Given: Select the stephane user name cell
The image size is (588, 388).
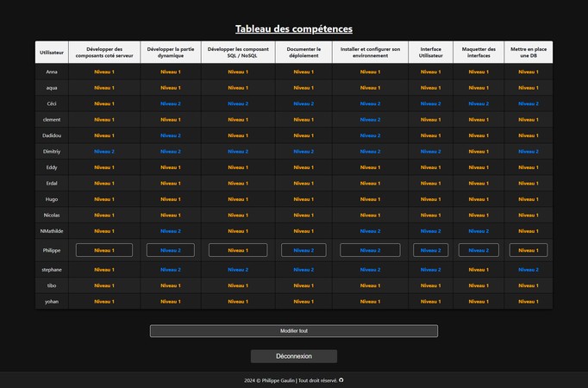Looking at the screenshot, I should [x=52, y=269].
